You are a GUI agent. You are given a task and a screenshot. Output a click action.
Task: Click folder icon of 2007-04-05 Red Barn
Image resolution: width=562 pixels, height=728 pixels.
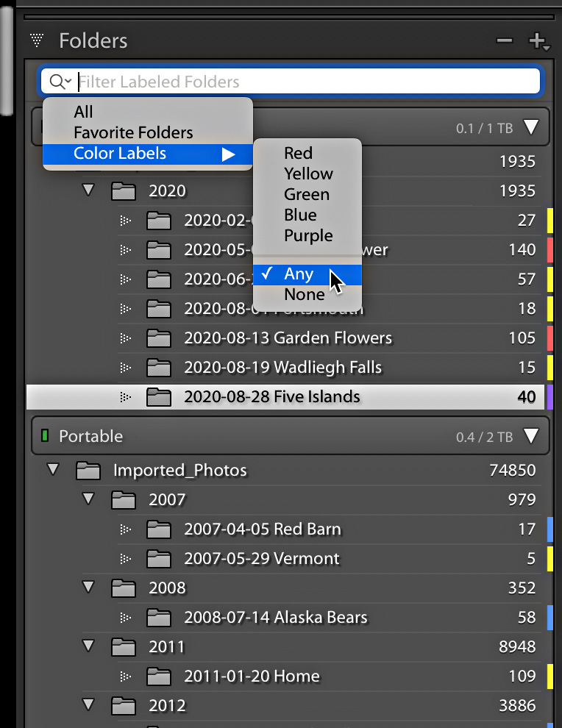click(159, 529)
